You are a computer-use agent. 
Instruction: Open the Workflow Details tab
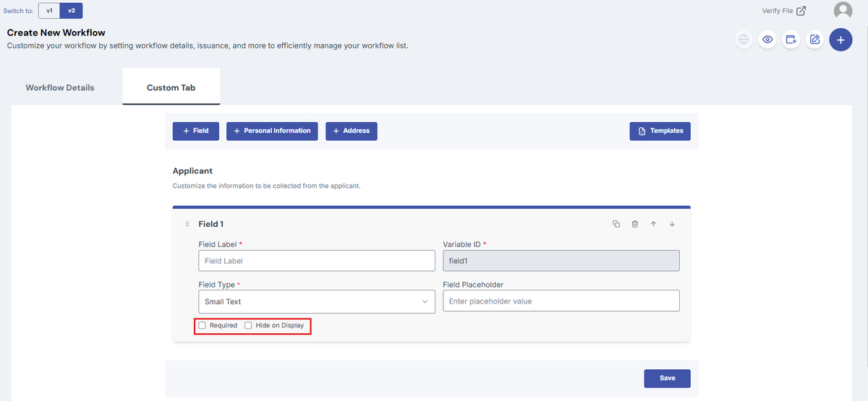tap(60, 87)
